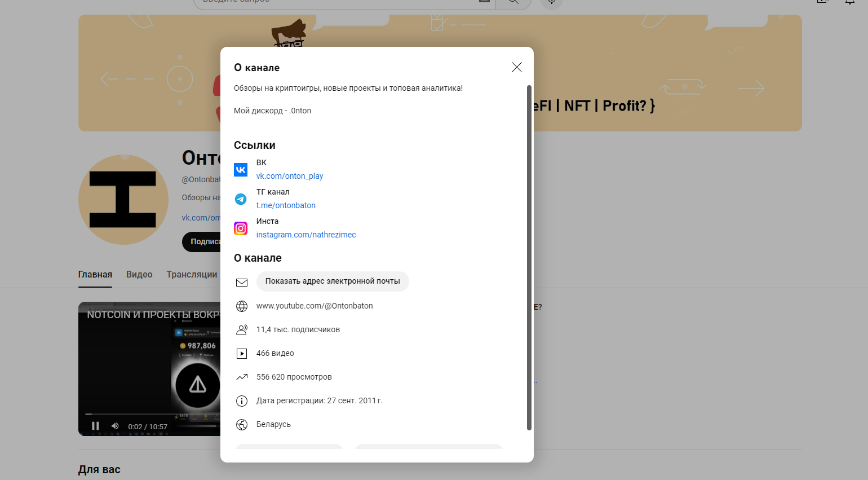Close the О канале dialog
Viewport: 868px width, 480px height.
[516, 67]
